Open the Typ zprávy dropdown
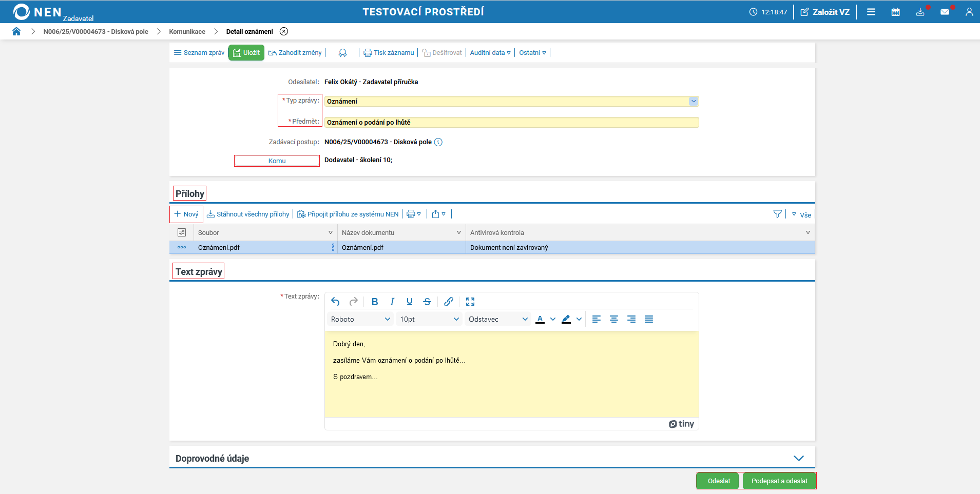Viewport: 980px width, 494px height. pos(693,102)
